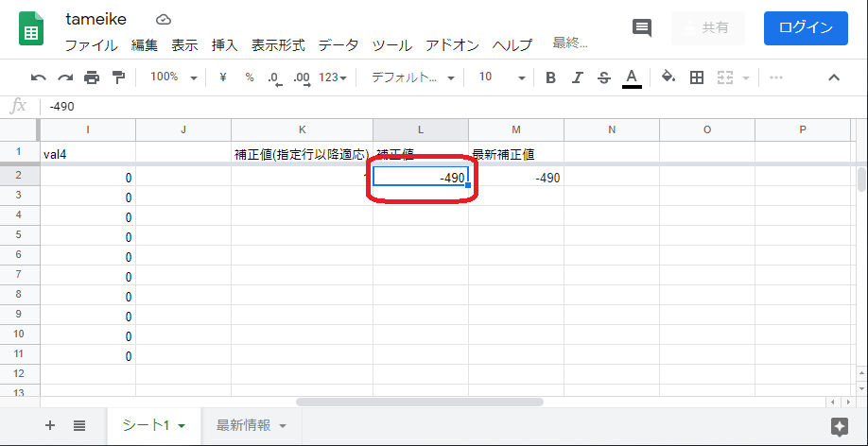Screen dimensions: 868x446
Task: Open the データ menu
Action: coord(339,45)
